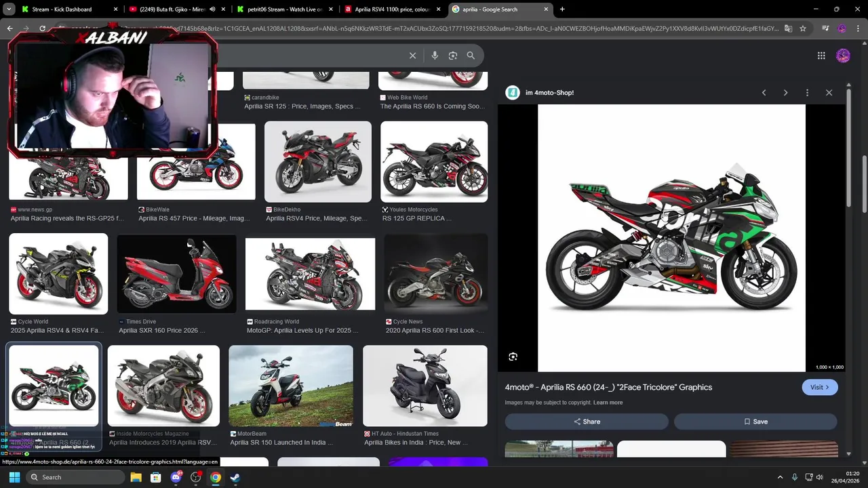Open Chrome three-dot menu
The height and width of the screenshot is (488, 868).
click(859, 28)
